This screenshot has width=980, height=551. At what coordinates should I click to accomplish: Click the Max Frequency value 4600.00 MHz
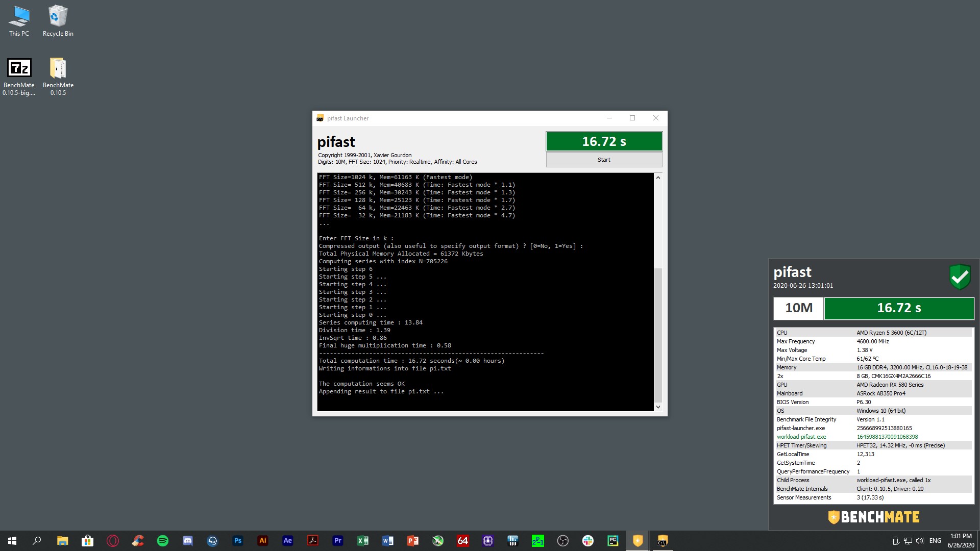click(872, 341)
